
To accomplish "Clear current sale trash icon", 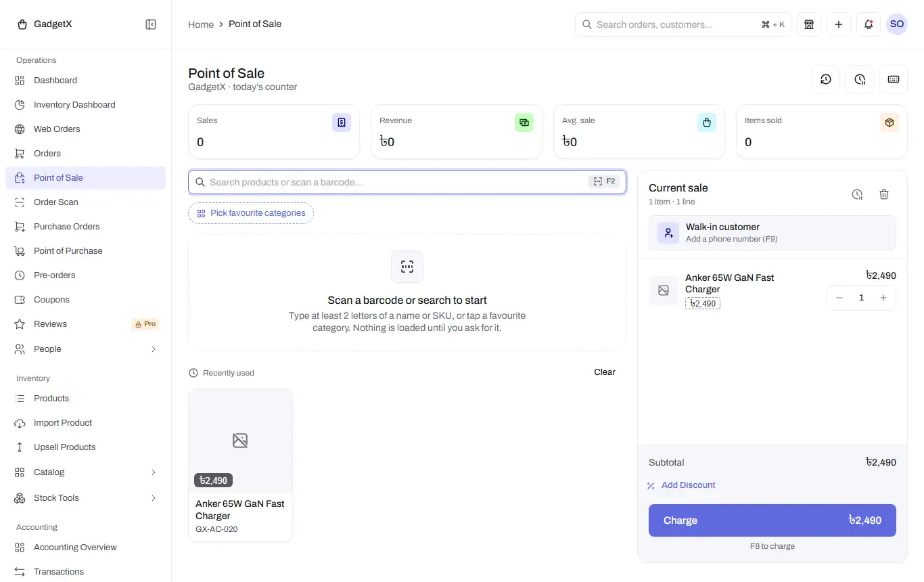I will click(884, 194).
